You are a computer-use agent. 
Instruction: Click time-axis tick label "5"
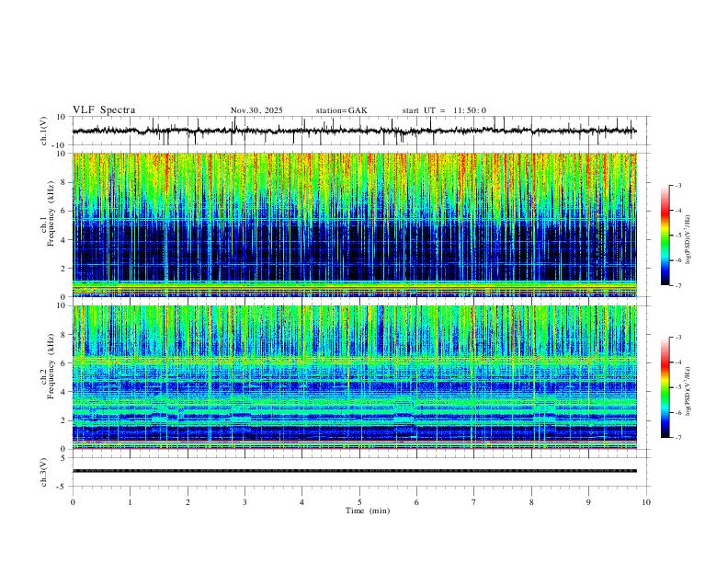click(x=359, y=502)
